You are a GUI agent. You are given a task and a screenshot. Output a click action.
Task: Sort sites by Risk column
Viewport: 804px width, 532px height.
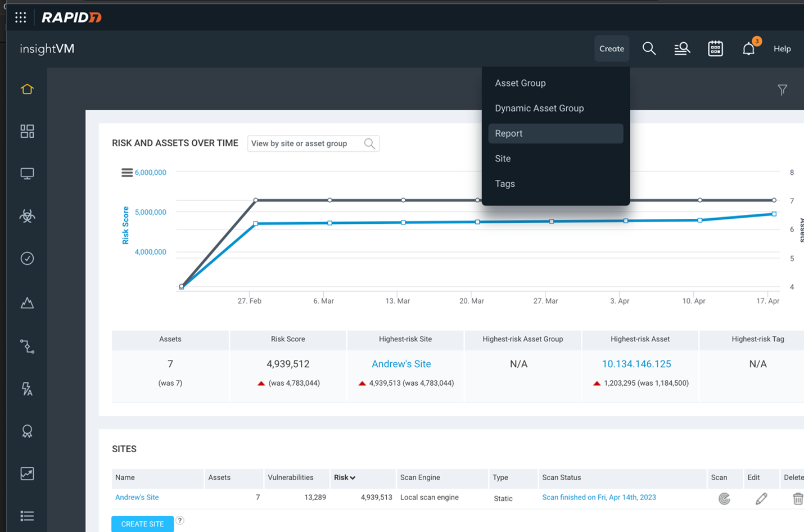pyautogui.click(x=344, y=477)
